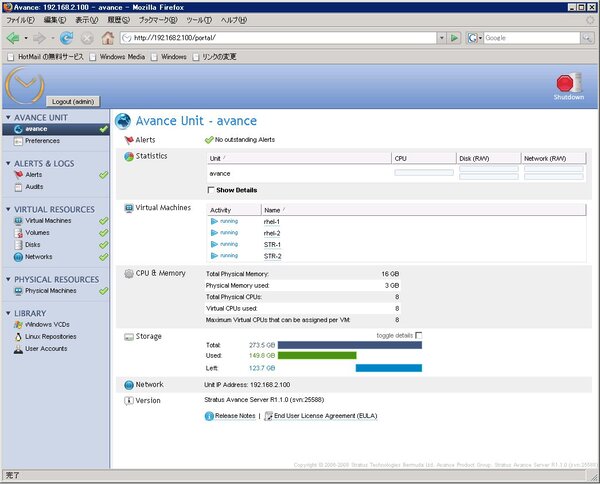Open the ファイル(F) menu

(x=21, y=20)
